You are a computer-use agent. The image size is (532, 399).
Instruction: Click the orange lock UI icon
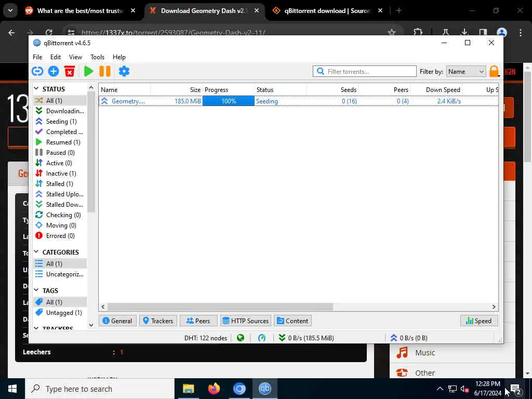point(494,71)
